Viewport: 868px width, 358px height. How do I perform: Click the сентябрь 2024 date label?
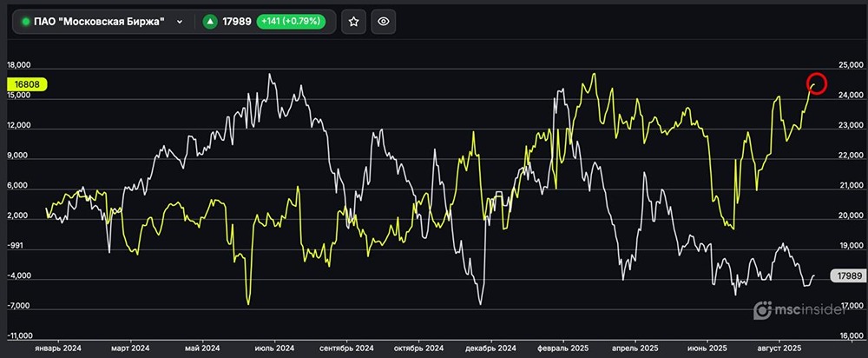[x=346, y=348]
